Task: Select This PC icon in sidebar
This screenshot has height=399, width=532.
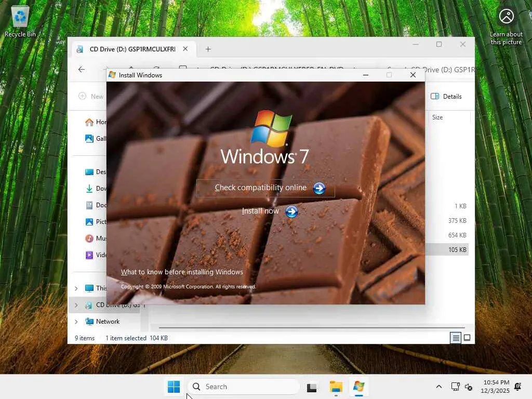Action: 89,288
